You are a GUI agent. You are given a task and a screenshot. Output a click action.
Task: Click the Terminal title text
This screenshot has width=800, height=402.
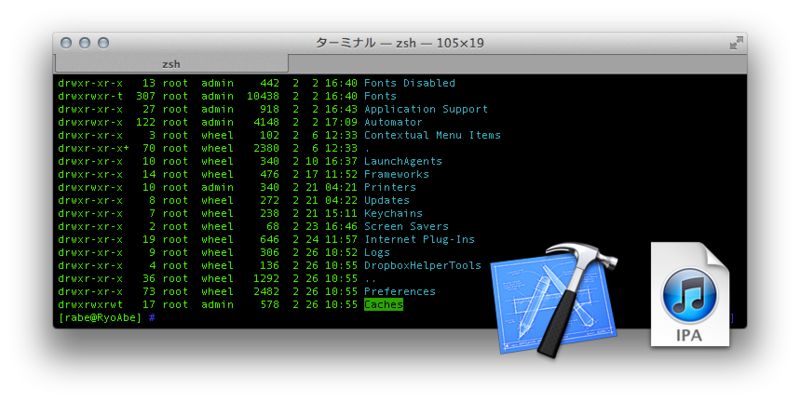point(399,43)
